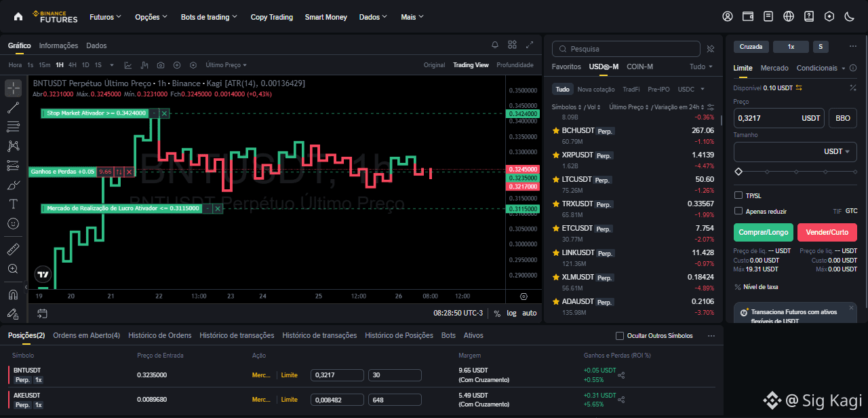Open the wallet icon in header
The image size is (868, 418).
pyautogui.click(x=748, y=16)
